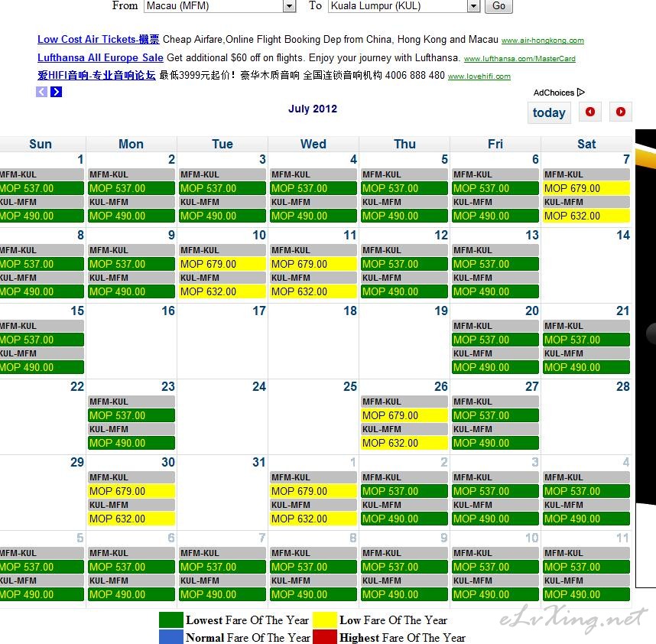Select KUL-MFM MOP 490.00 fare on July 3
The image size is (656, 644).
click(x=222, y=216)
